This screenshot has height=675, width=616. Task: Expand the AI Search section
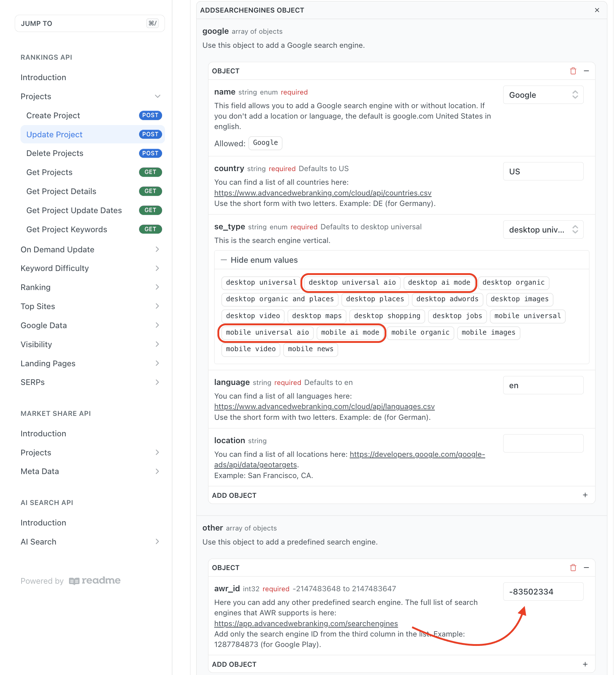(x=157, y=541)
